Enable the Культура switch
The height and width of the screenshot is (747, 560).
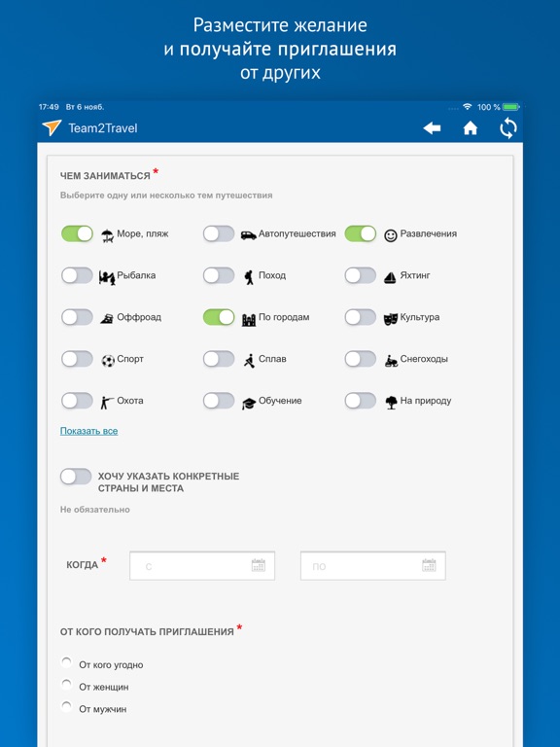(x=361, y=317)
